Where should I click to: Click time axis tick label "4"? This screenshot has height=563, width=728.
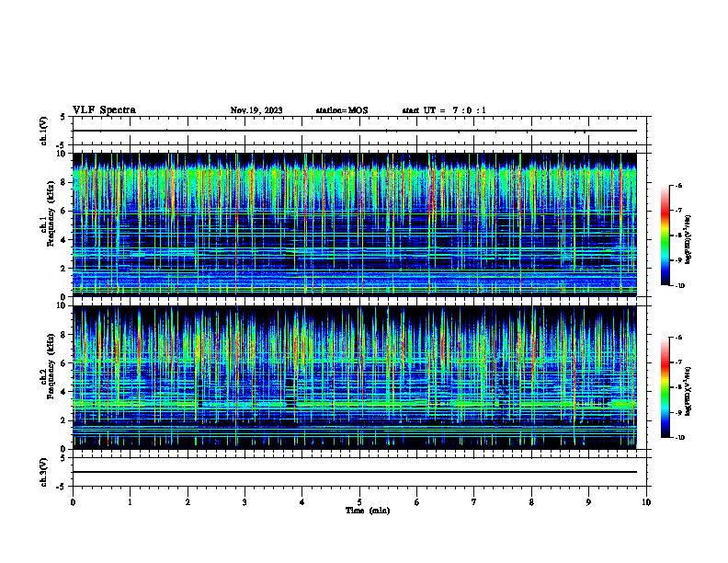[302, 502]
